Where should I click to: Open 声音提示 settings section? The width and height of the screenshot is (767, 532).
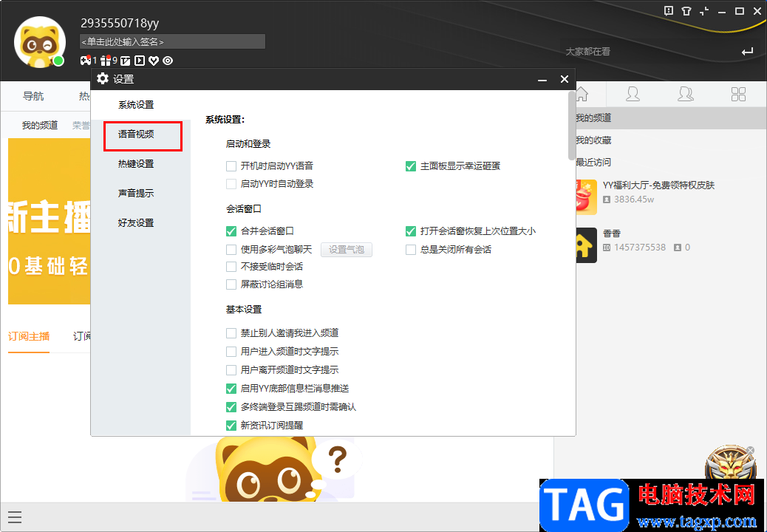(136, 193)
